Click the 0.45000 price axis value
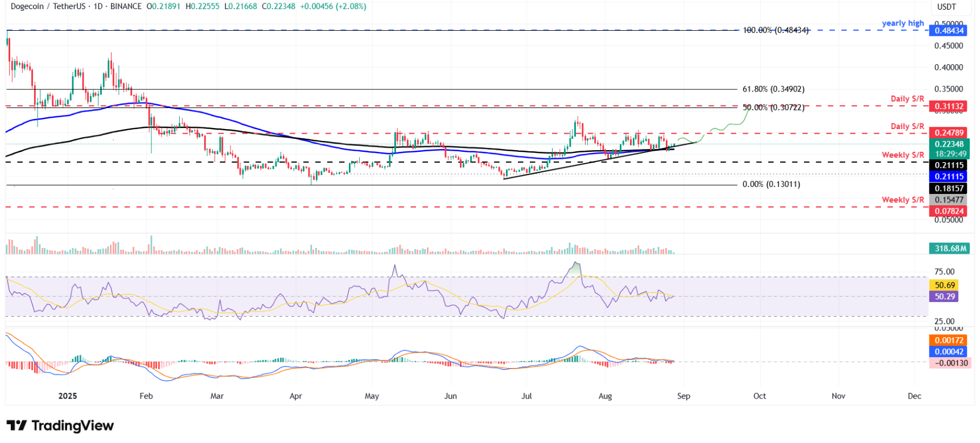This screenshot has height=443, width=980. [949, 46]
